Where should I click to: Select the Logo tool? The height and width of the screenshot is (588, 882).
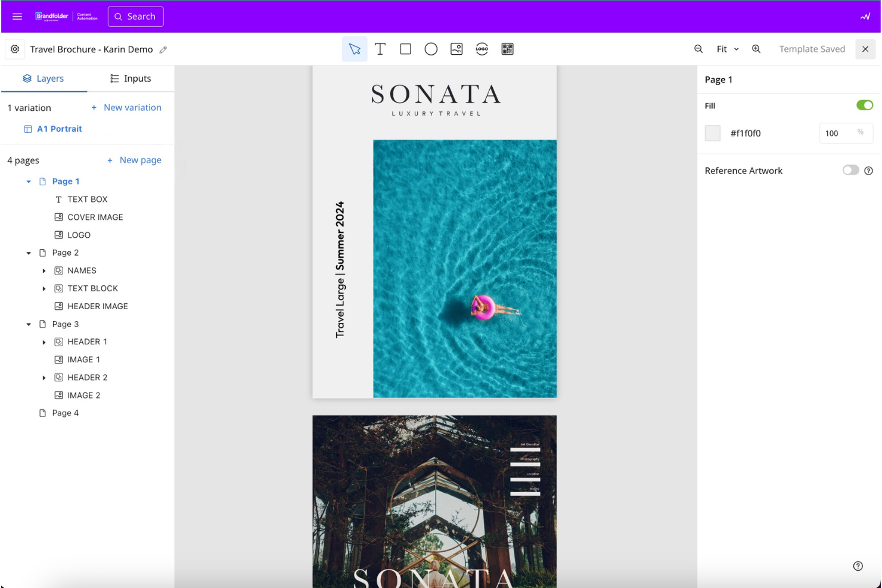[482, 49]
